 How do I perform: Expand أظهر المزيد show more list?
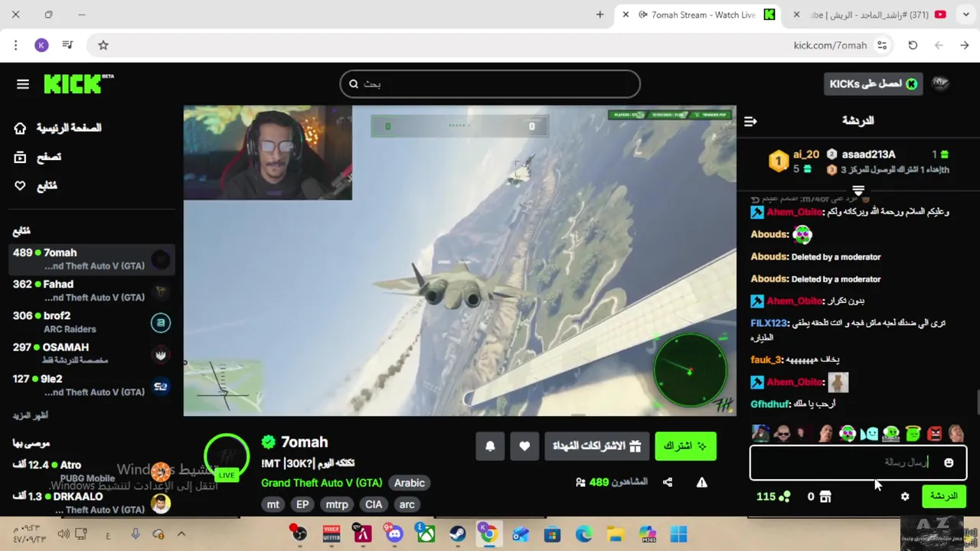(31, 416)
